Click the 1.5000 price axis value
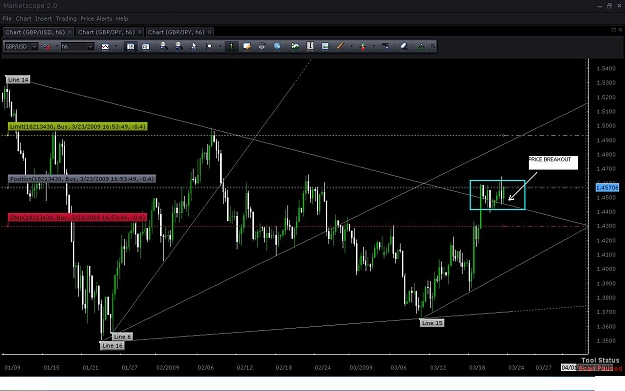The height and width of the screenshot is (391, 625). pos(606,126)
